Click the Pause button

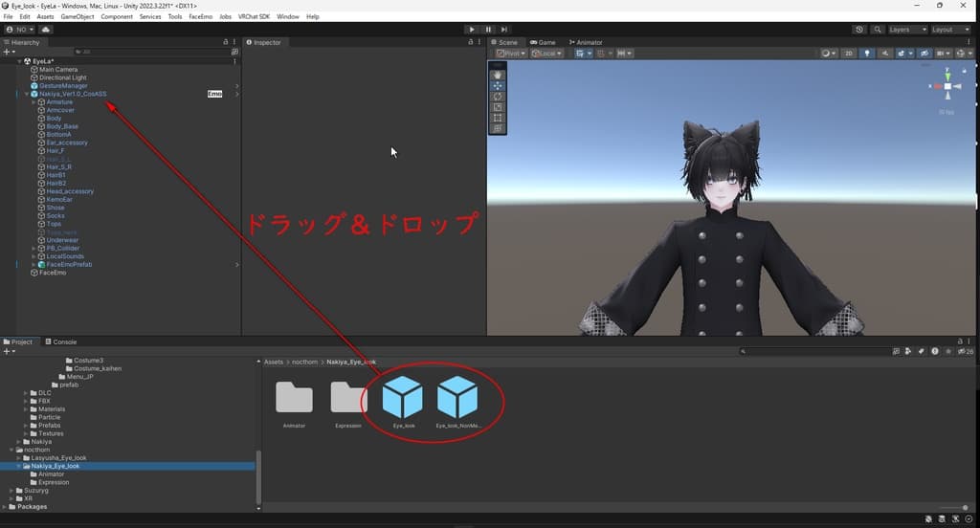pyautogui.click(x=488, y=30)
